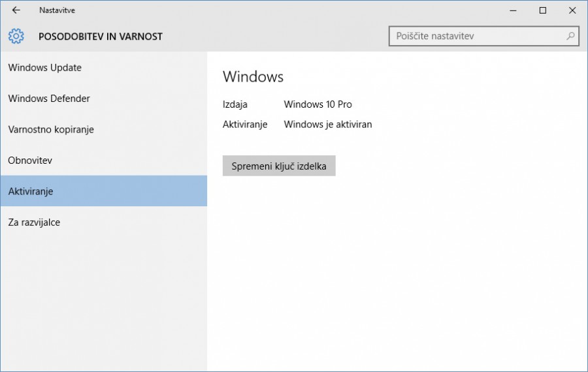Viewport: 588px width, 372px height.
Task: Switch to the Obnovitev section
Action: coord(30,160)
